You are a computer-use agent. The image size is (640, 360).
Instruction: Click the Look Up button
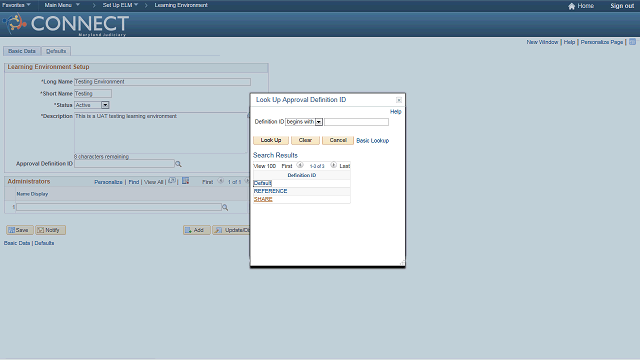tap(271, 140)
